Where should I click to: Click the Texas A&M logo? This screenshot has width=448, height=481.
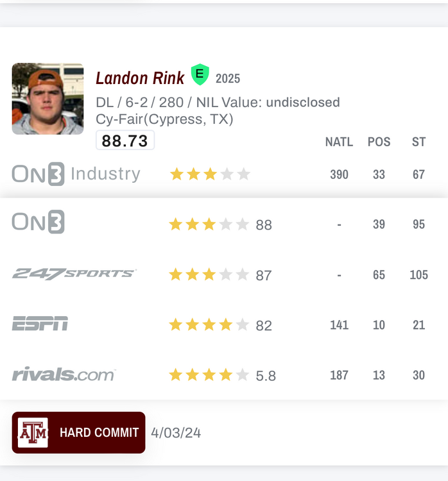[x=33, y=432]
